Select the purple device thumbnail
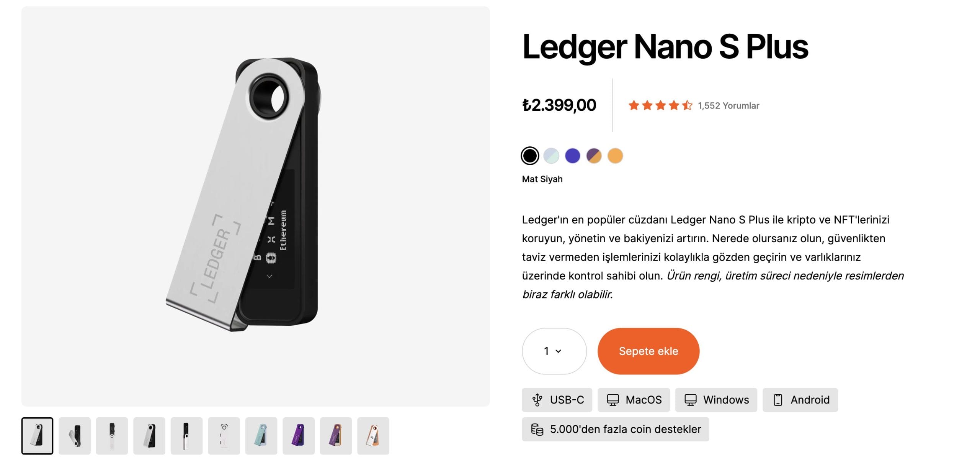This screenshot has width=980, height=461. tap(299, 435)
